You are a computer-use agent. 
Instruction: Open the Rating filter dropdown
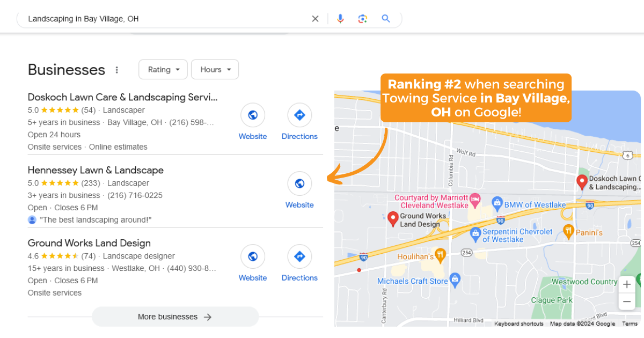click(163, 70)
